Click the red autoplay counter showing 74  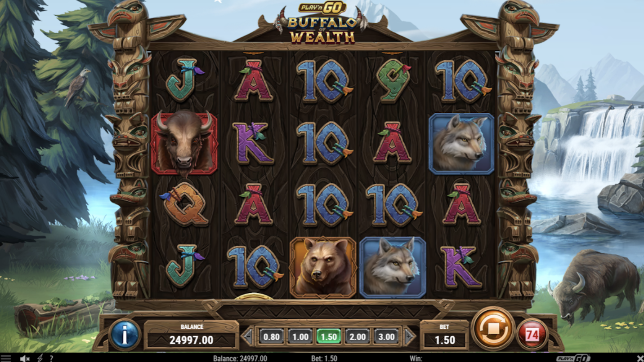[532, 334]
